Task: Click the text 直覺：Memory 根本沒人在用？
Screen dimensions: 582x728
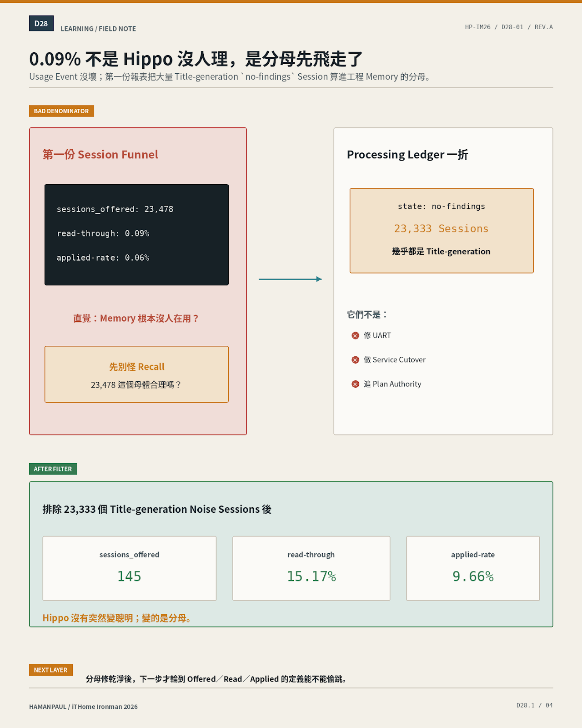Action: point(136,318)
